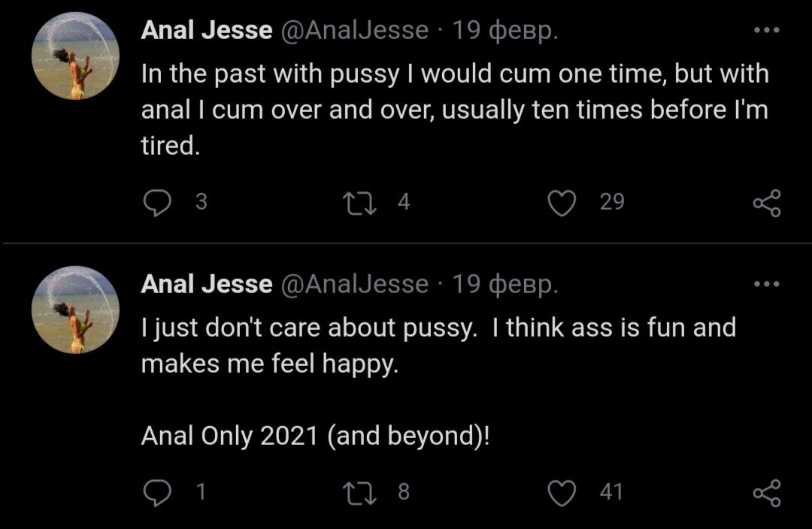Click the like count showing 41
The width and height of the screenshot is (812, 529).
tap(611, 493)
